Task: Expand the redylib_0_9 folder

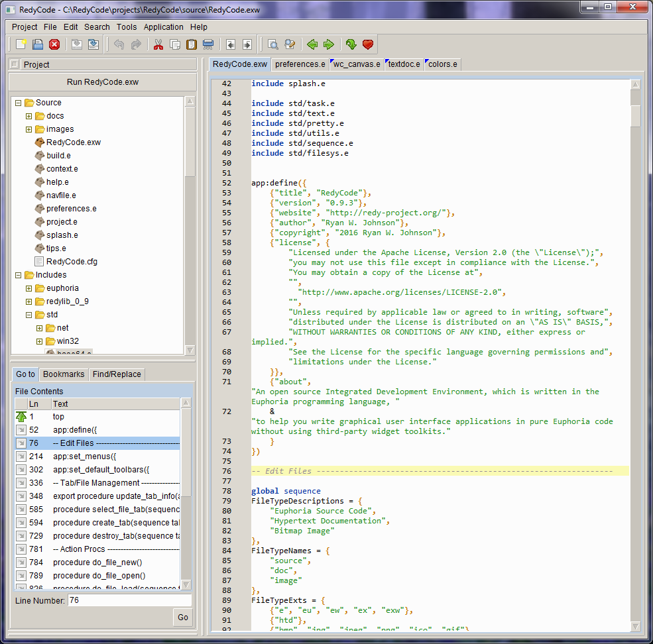Action: (29, 302)
